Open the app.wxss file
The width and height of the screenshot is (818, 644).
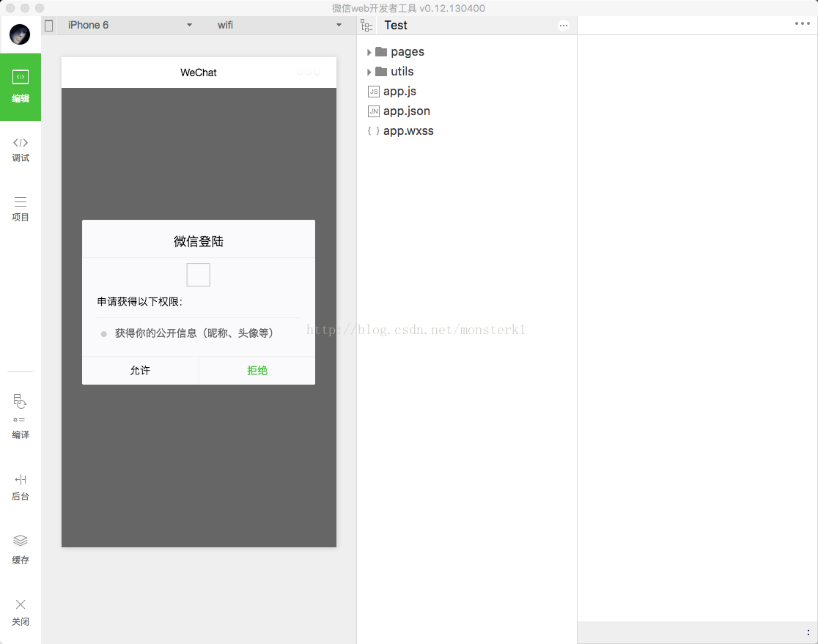(408, 131)
